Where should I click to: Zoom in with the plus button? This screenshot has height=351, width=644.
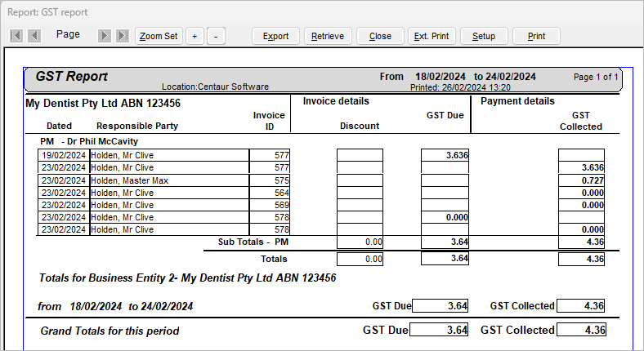click(x=195, y=36)
